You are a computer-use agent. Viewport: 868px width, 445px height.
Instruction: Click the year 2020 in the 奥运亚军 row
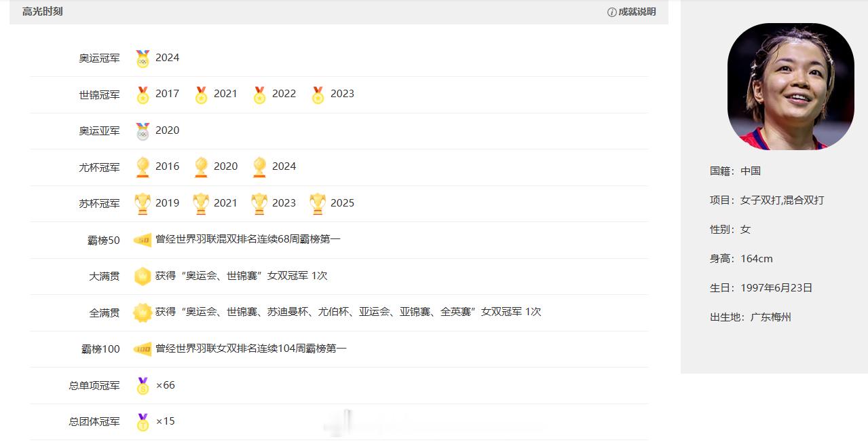168,130
